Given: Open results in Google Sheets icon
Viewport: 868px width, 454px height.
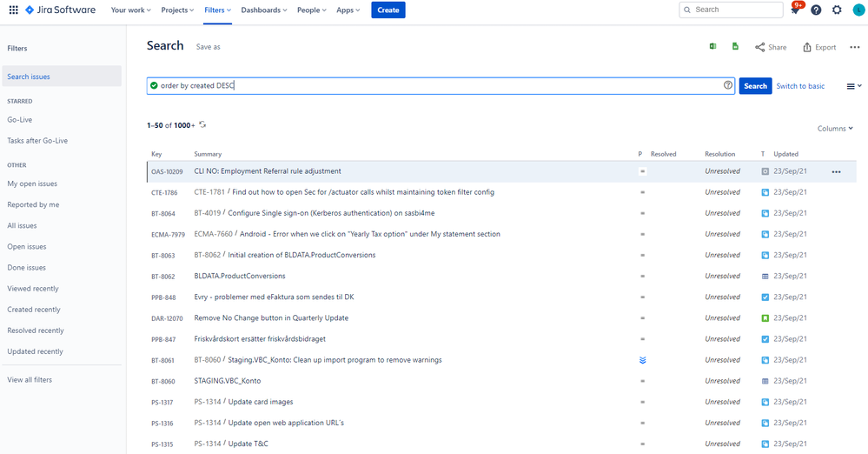Looking at the screenshot, I should (x=735, y=47).
